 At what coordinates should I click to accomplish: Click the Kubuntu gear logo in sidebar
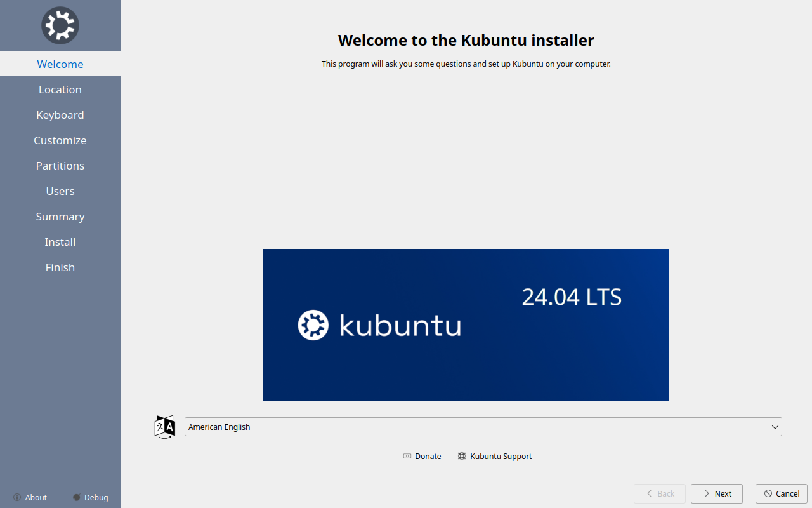tap(60, 25)
